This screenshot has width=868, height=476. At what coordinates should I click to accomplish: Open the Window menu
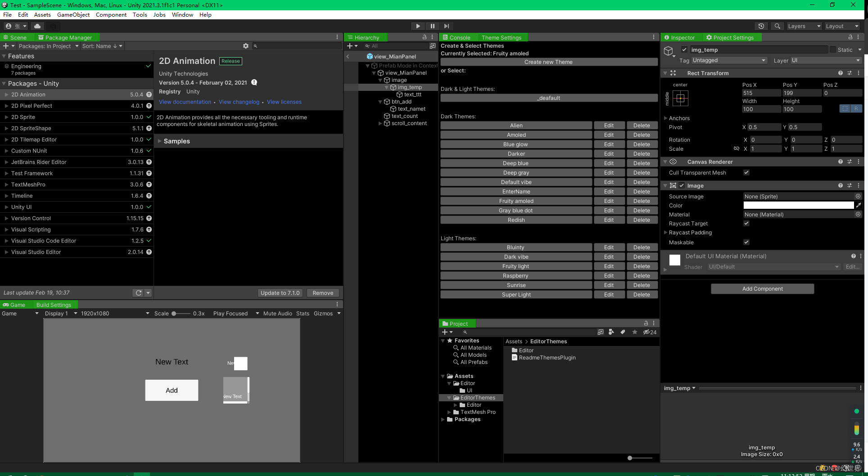click(182, 14)
